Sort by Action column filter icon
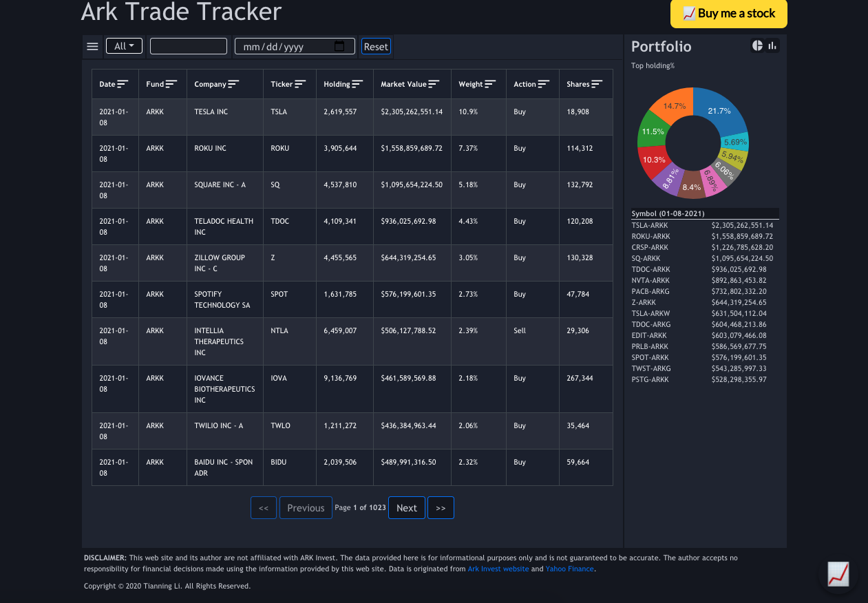Viewport: 868px width, 603px height. point(544,84)
